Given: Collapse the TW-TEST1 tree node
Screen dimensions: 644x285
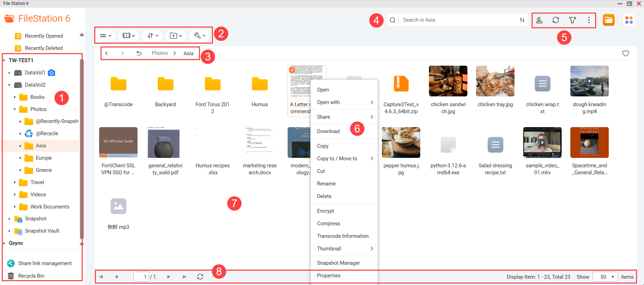Looking at the screenshot, I should [4, 60].
